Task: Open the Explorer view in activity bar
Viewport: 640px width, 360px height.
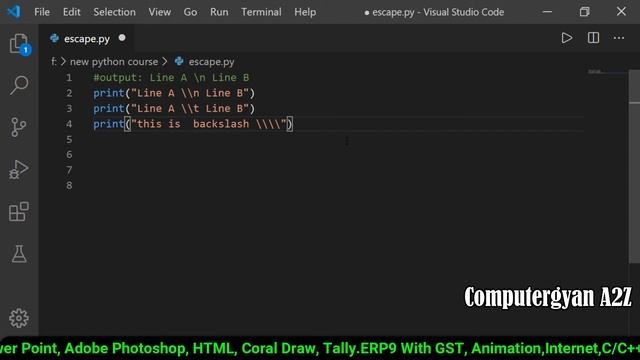Action: (19, 43)
